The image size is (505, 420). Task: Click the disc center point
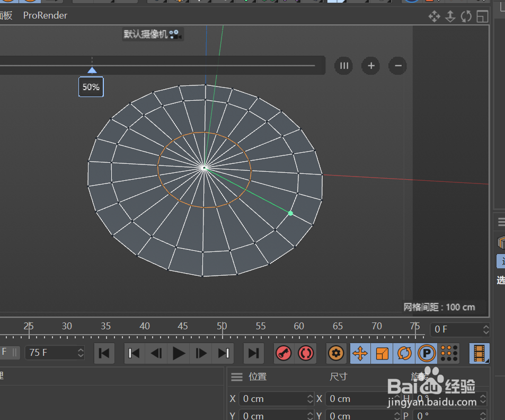204,168
